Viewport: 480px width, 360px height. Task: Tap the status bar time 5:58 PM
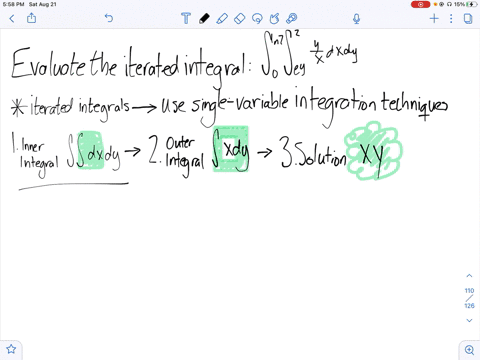tap(13, 4)
